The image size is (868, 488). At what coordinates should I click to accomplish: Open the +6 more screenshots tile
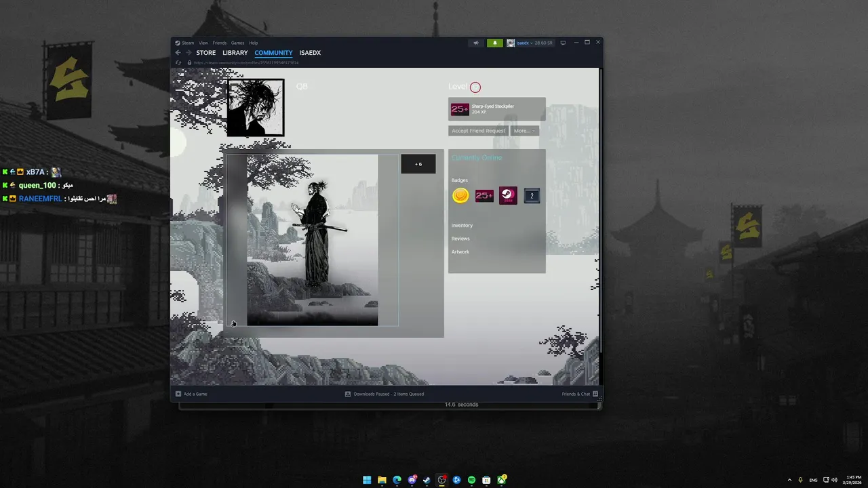point(418,164)
